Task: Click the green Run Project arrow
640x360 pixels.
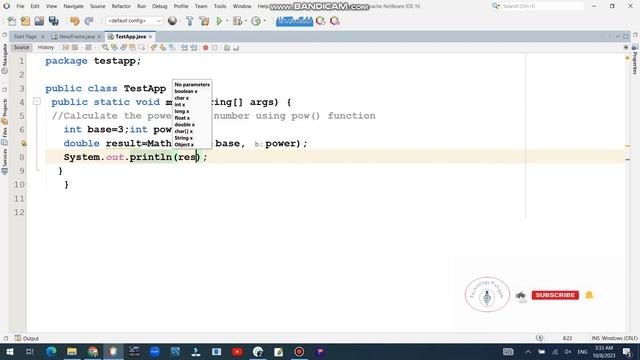Action: point(219,21)
